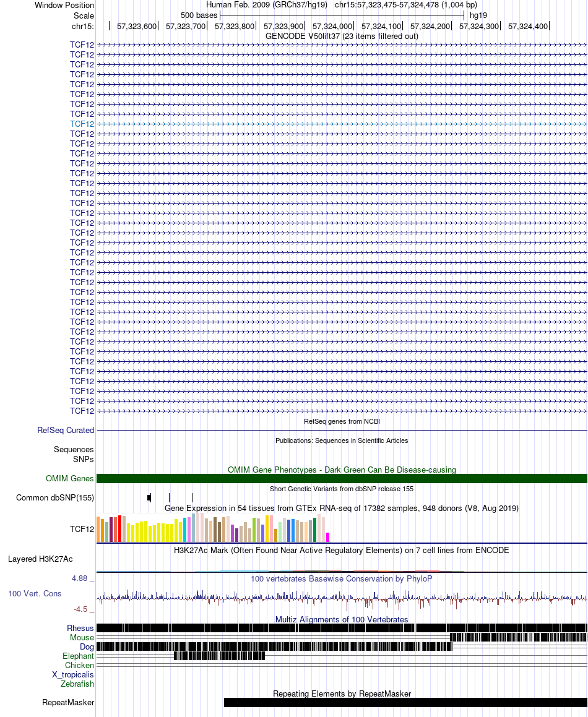588x717 pixels.
Task: Open the Common dbSNP(155) label
Action: tap(55, 497)
